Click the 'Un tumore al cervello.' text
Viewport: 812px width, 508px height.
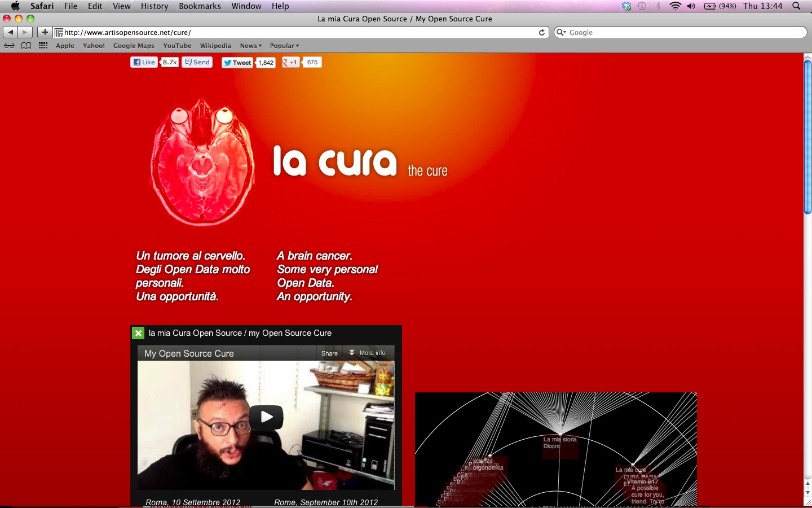pos(191,256)
